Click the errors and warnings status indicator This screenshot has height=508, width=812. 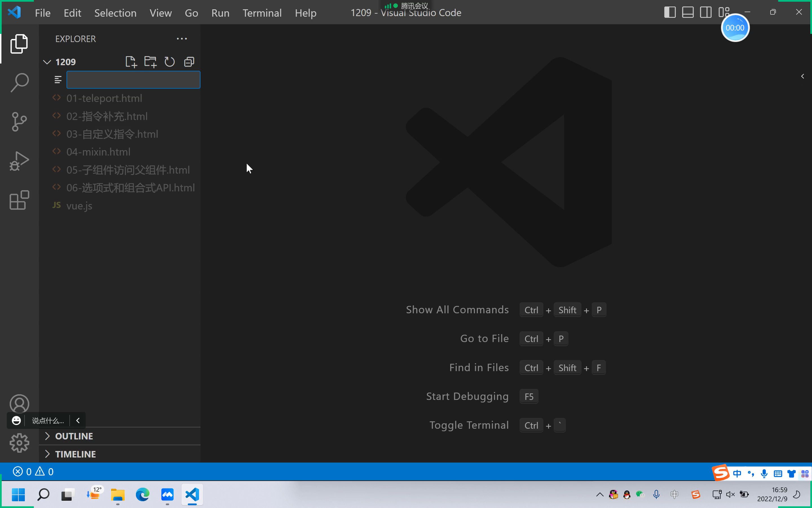[33, 472]
